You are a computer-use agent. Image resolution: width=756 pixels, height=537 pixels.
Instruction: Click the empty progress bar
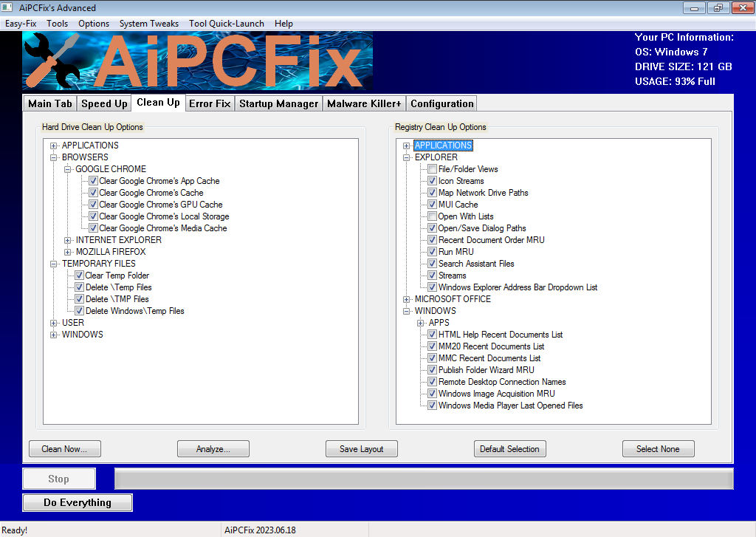[x=424, y=479]
